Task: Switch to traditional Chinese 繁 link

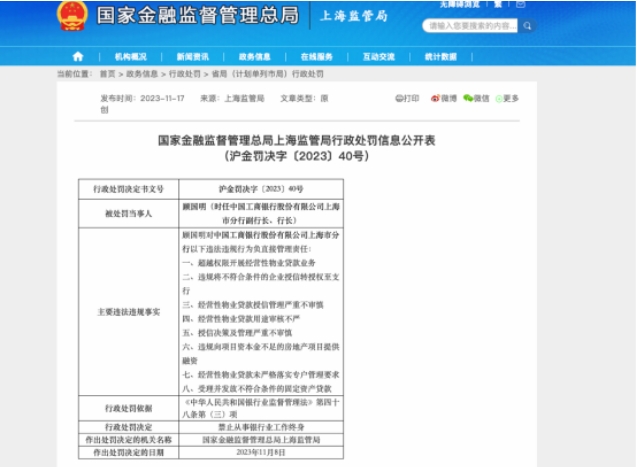Action: point(498,4)
